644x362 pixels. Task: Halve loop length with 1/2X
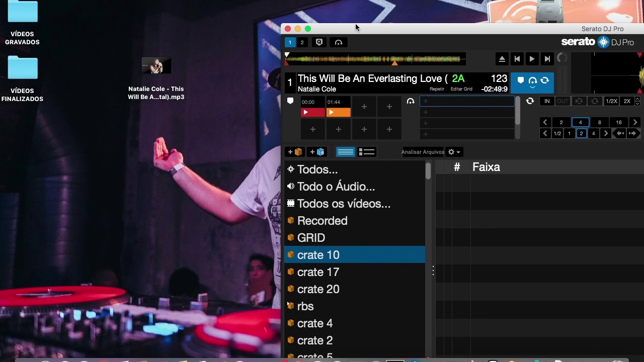coord(611,101)
